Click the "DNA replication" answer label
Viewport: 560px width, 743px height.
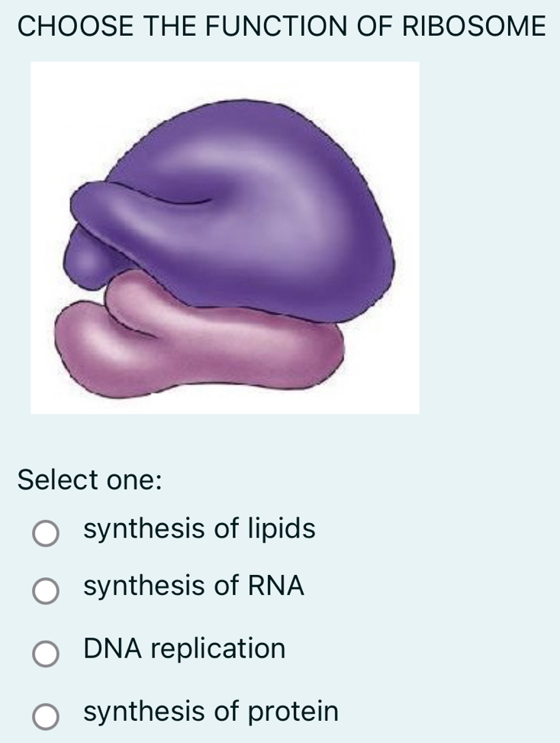185,648
